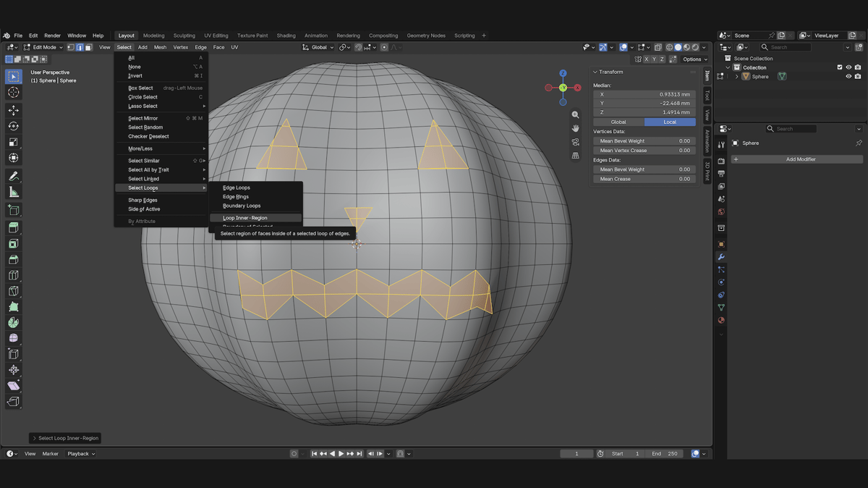Switch to the Sculpting workspace tab
868x488 pixels.
click(184, 35)
